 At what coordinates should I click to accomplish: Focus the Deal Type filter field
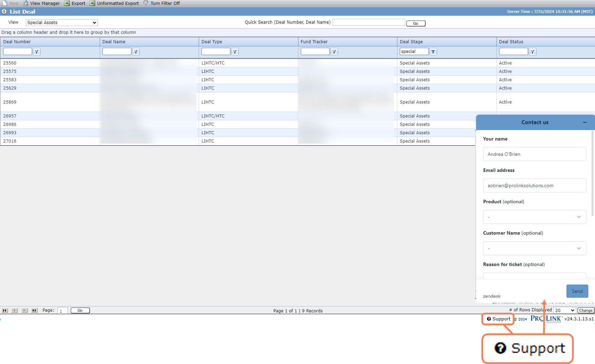click(x=216, y=52)
